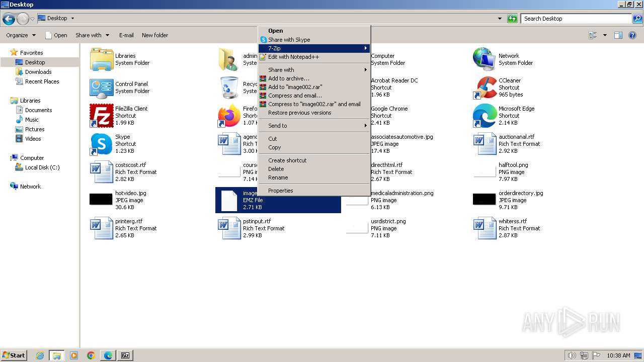Select Downloads in Favorites
The image size is (644, 362).
[39, 72]
